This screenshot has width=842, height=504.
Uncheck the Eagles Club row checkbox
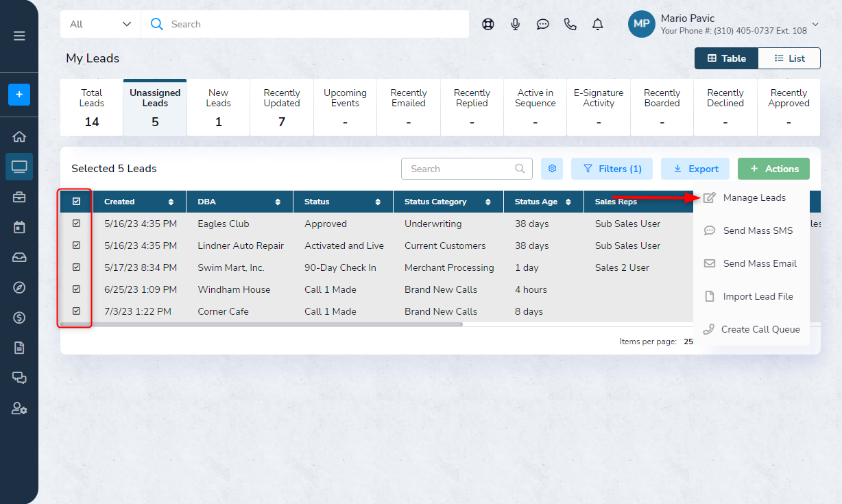(x=76, y=224)
